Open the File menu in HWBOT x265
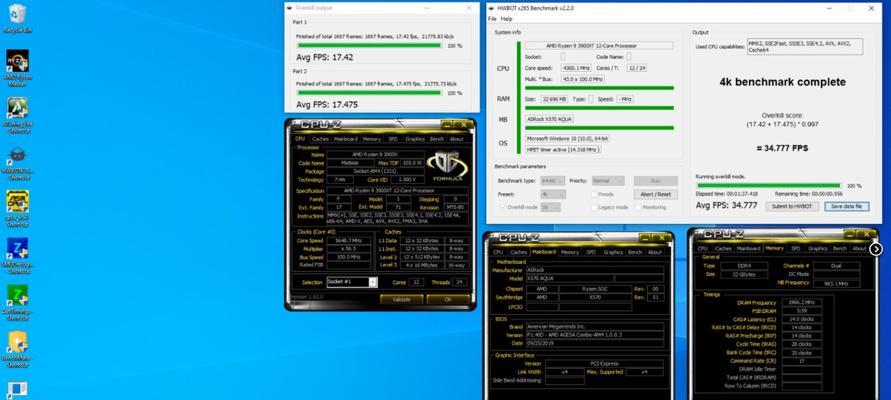891x400 pixels. click(x=492, y=19)
